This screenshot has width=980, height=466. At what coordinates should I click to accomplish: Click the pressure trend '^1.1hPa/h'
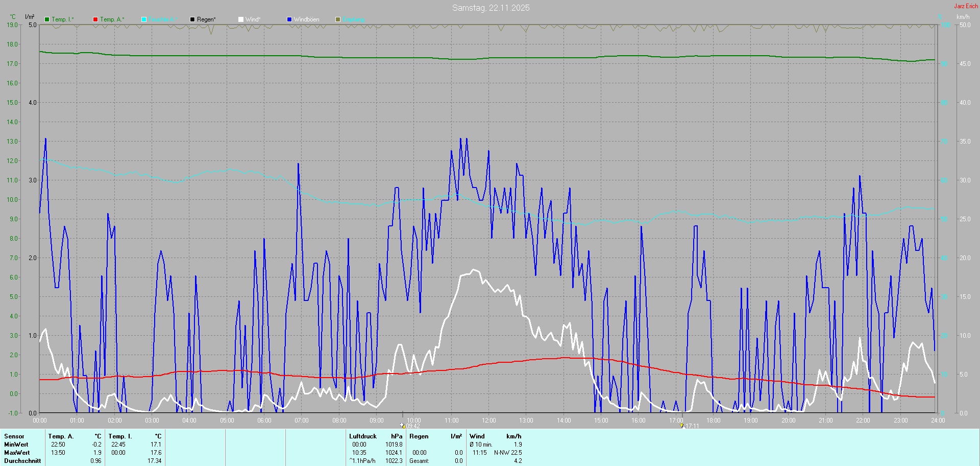[x=362, y=461]
